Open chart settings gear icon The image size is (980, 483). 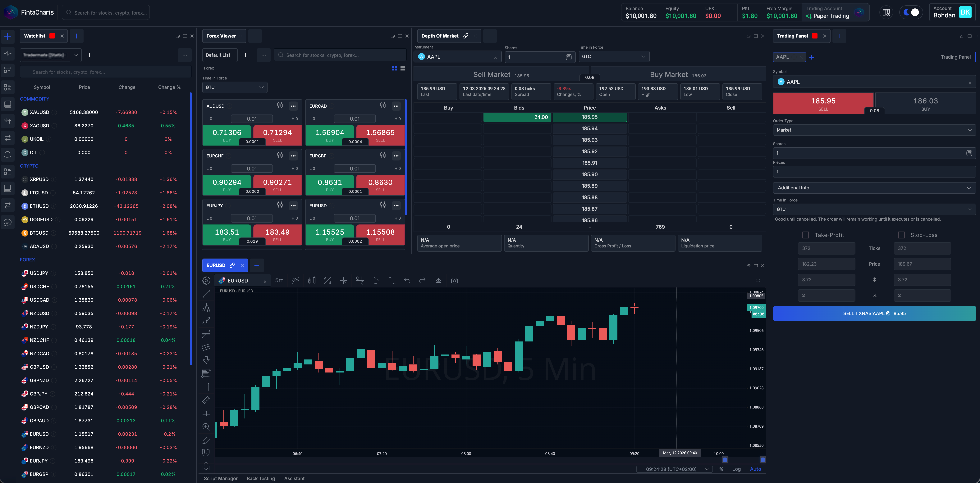tap(206, 281)
